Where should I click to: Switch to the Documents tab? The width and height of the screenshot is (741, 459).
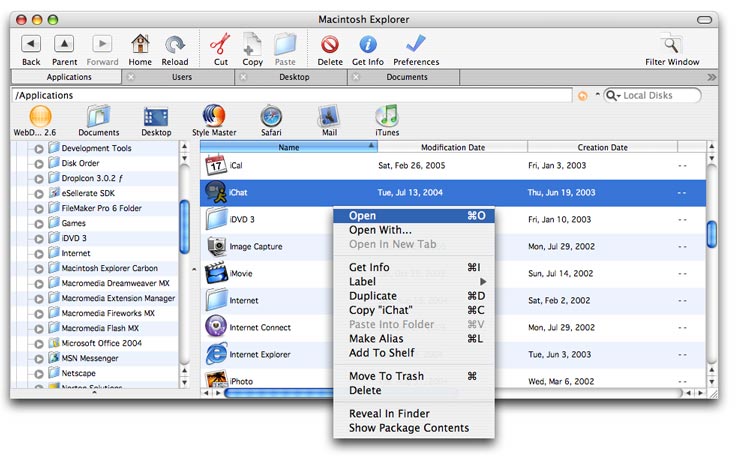(x=406, y=77)
